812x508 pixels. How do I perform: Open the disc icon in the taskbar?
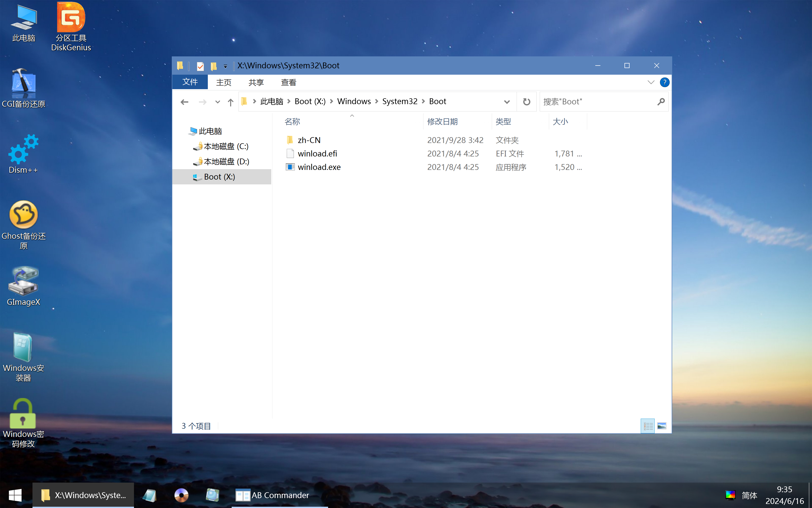181,495
